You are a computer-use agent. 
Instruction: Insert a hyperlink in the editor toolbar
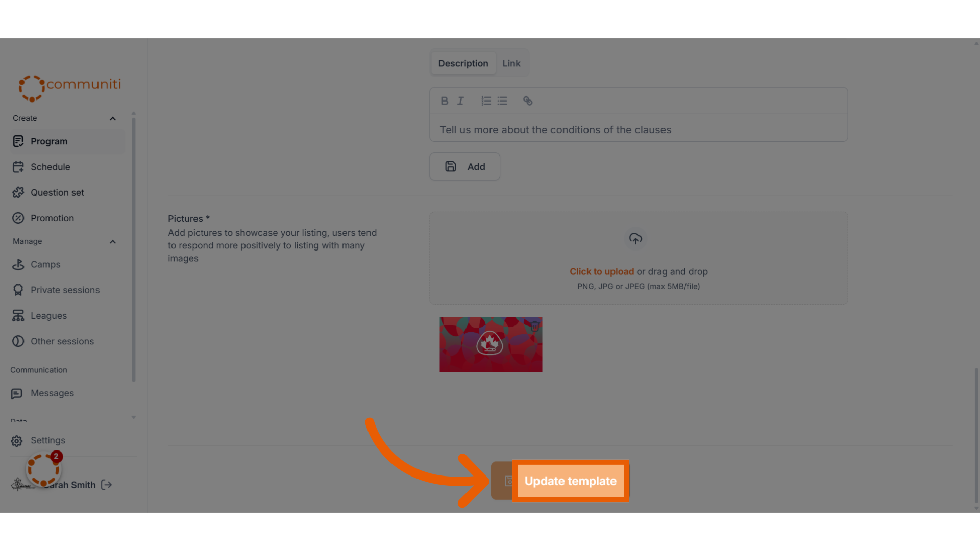click(528, 101)
